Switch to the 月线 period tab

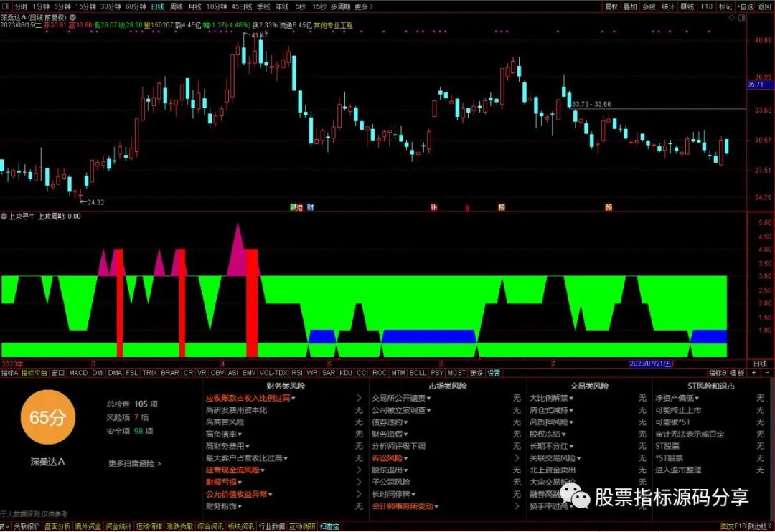(x=195, y=6)
